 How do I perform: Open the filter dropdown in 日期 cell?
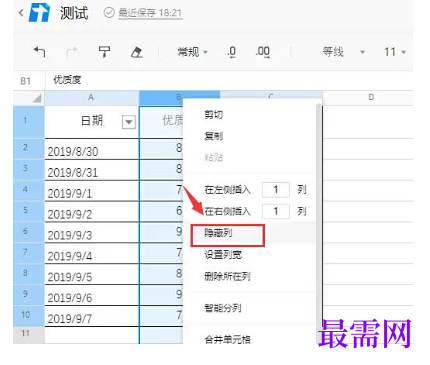coord(129,122)
